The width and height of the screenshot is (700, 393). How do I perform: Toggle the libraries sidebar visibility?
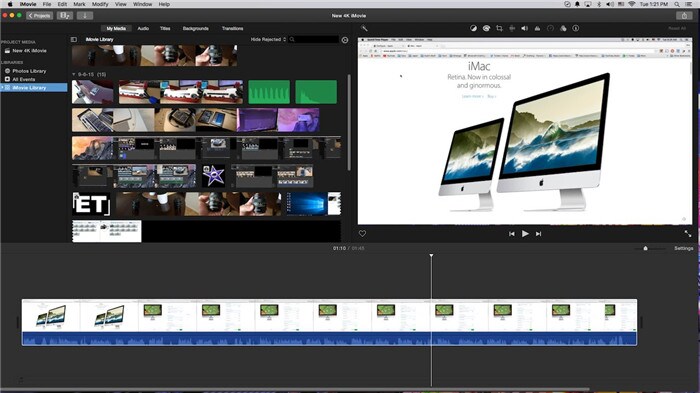point(74,39)
